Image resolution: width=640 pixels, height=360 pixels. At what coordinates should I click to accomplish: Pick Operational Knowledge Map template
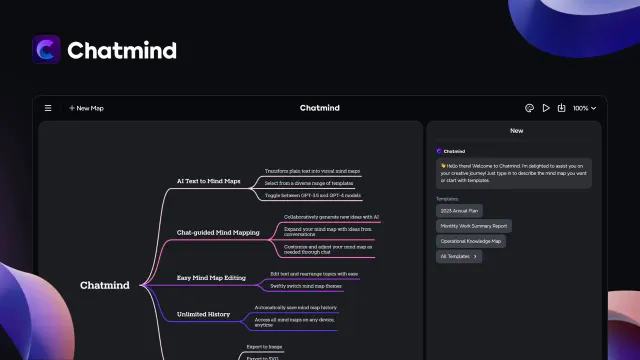coord(471,241)
